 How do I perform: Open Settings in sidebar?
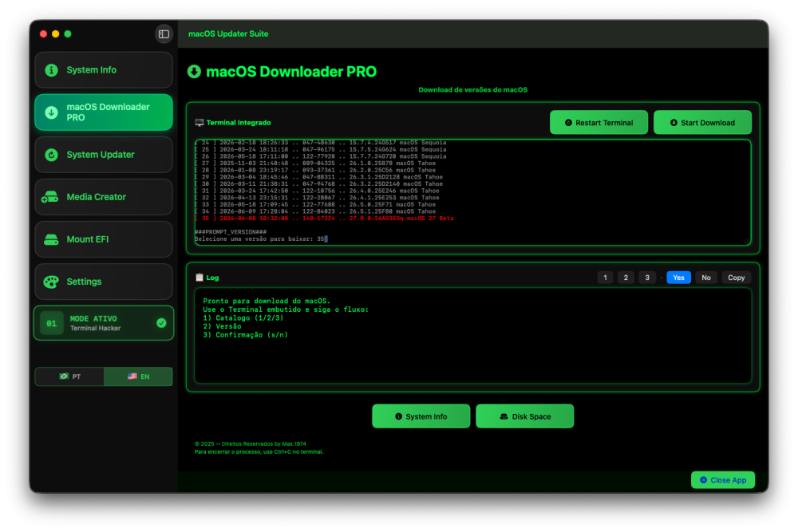click(x=104, y=282)
